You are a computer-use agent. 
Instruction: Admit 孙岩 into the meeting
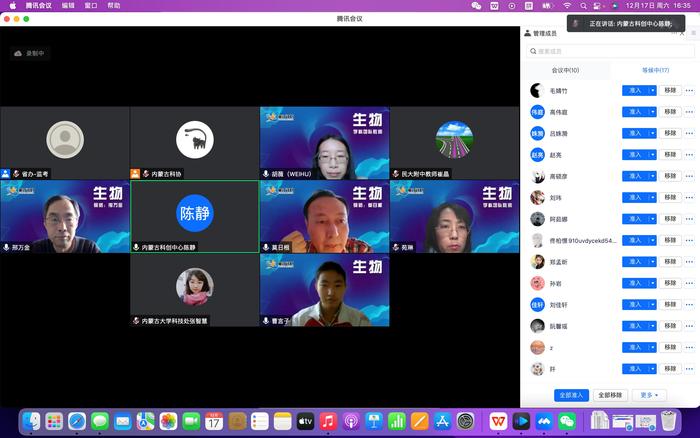[x=634, y=283]
